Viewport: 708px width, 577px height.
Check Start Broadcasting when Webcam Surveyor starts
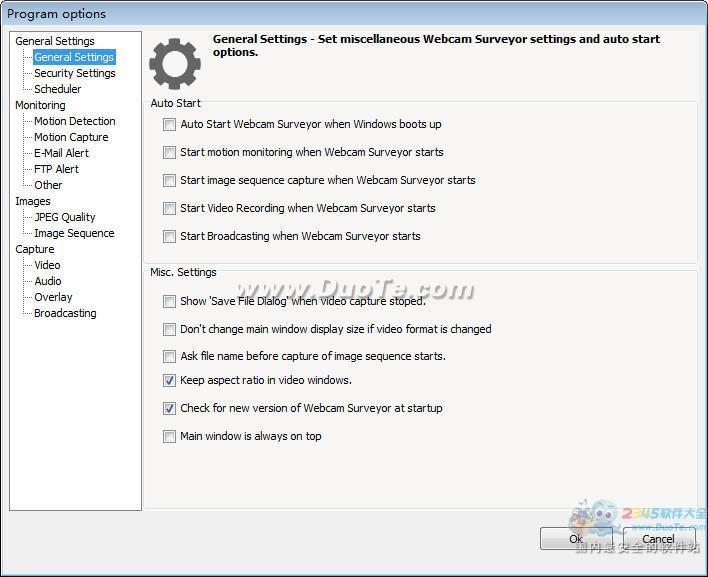169,237
